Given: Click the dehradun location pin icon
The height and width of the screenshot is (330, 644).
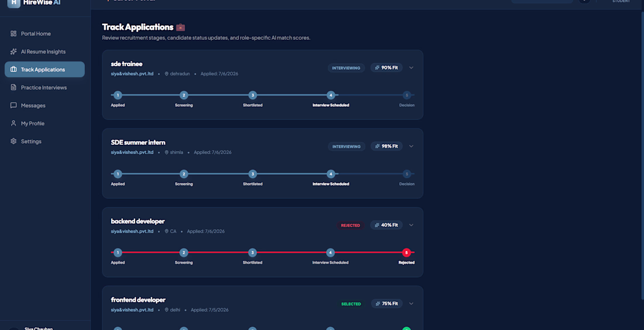Looking at the screenshot, I should click(x=167, y=74).
